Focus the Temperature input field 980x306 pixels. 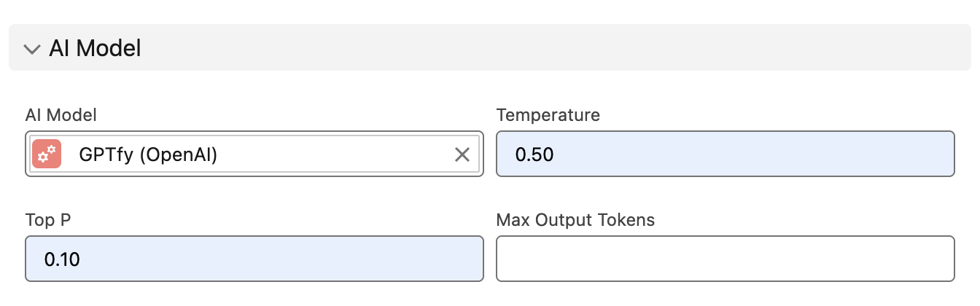coord(725,154)
